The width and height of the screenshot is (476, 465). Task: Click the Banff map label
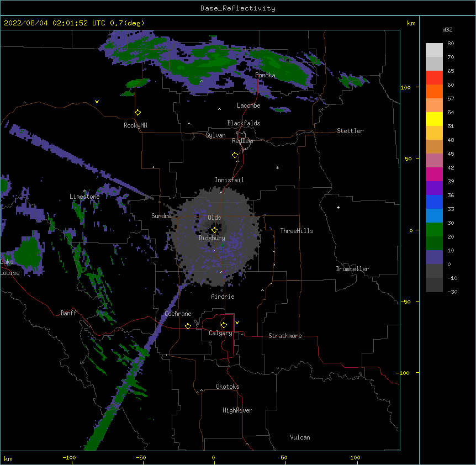(68, 313)
